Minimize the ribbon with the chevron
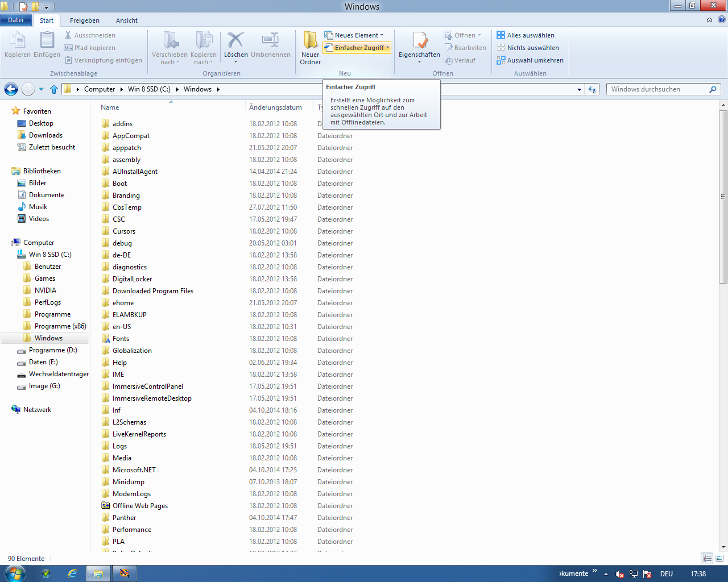Image resolution: width=728 pixels, height=582 pixels. (x=709, y=19)
